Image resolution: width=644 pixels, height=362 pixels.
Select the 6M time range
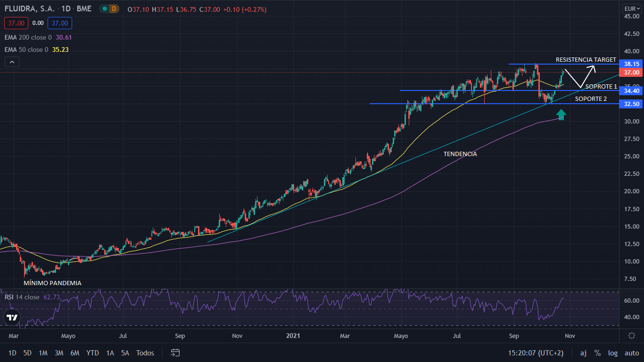point(74,353)
